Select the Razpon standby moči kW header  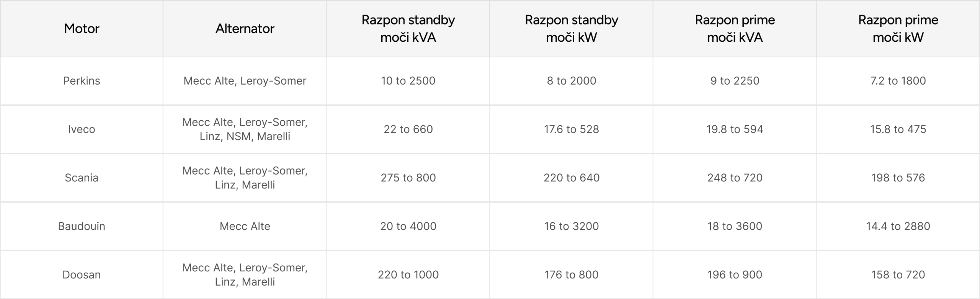tap(571, 29)
